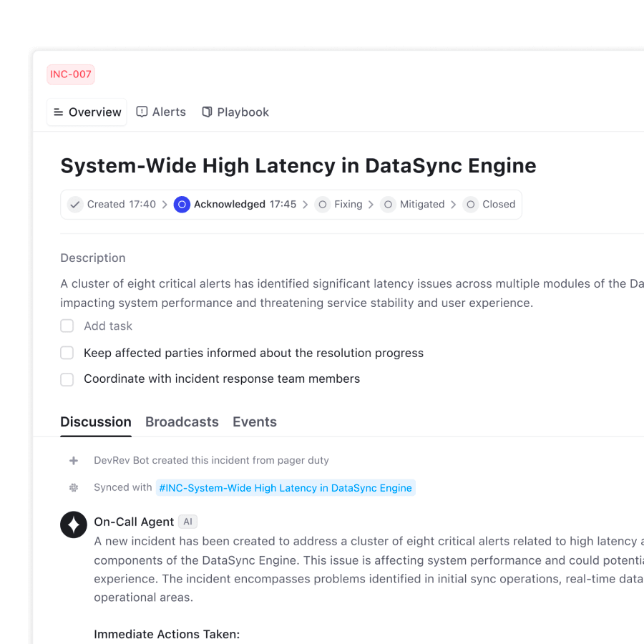Click the Alerts speech-bubble icon
The height and width of the screenshot is (644, 644).
(142, 112)
